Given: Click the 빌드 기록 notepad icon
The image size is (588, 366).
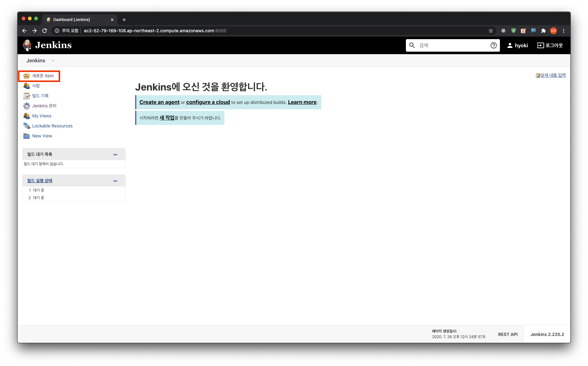Looking at the screenshot, I should pyautogui.click(x=27, y=96).
